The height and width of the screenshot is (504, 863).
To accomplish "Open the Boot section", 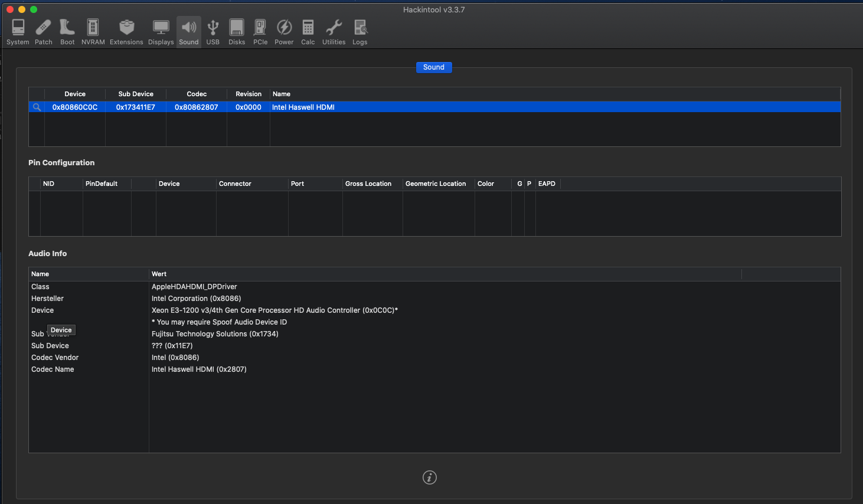I will 67,32.
